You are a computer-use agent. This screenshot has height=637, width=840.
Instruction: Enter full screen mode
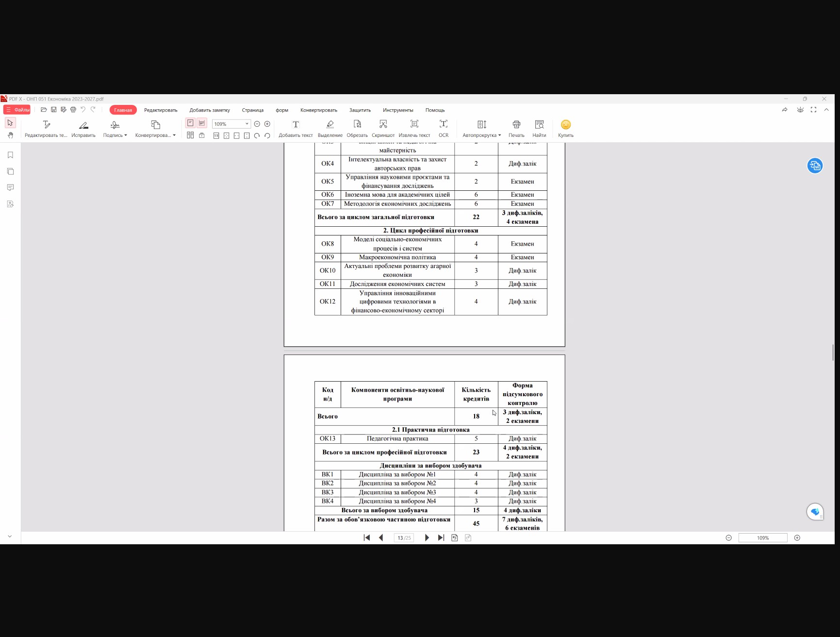[x=813, y=110]
